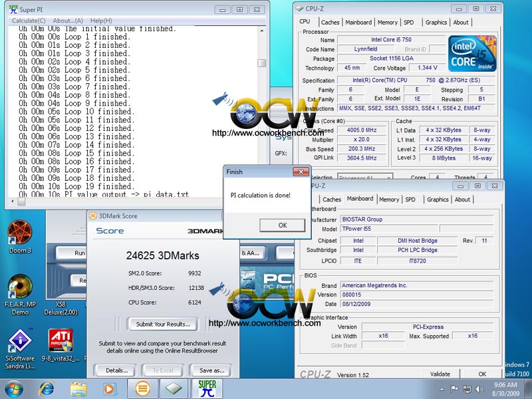Image resolution: width=532 pixels, height=399 pixels.
Task: Click the Super PI scroll-up arrow
Action: point(261,31)
